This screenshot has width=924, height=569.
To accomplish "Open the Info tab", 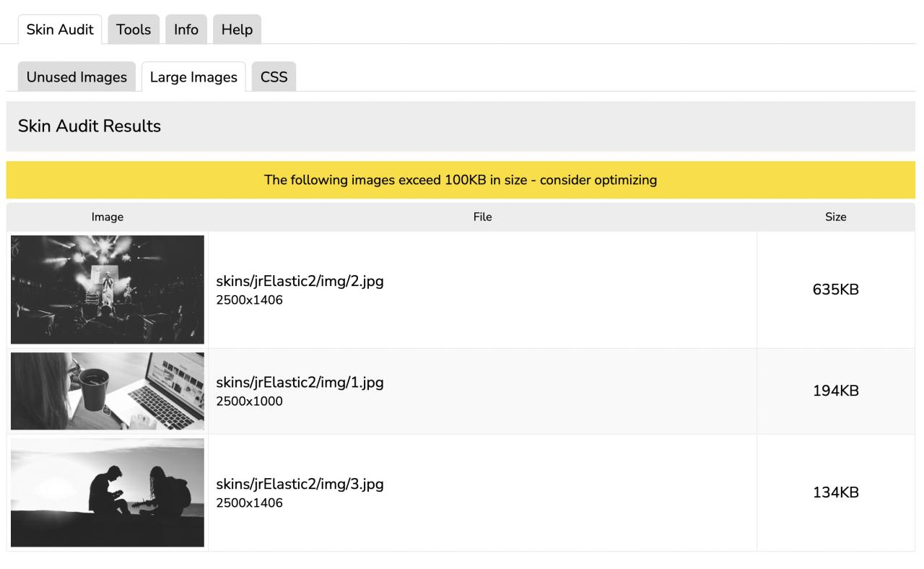I will [x=186, y=30].
